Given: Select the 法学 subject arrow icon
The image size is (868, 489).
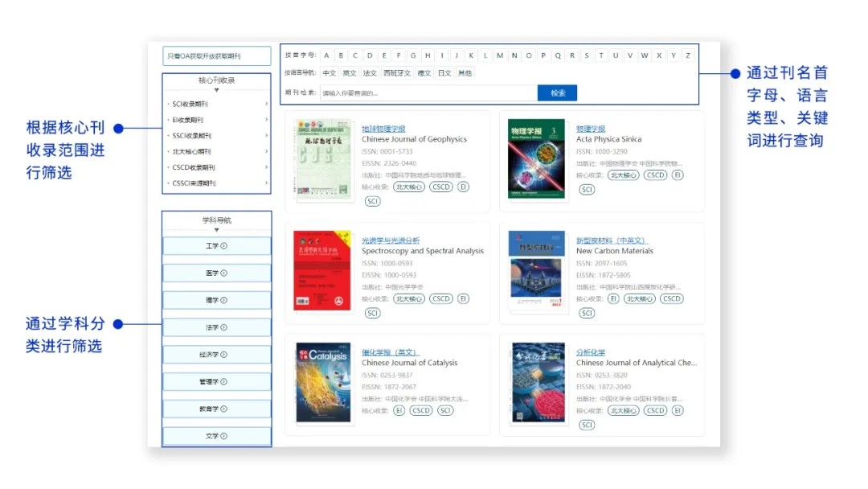Looking at the screenshot, I should (223, 328).
